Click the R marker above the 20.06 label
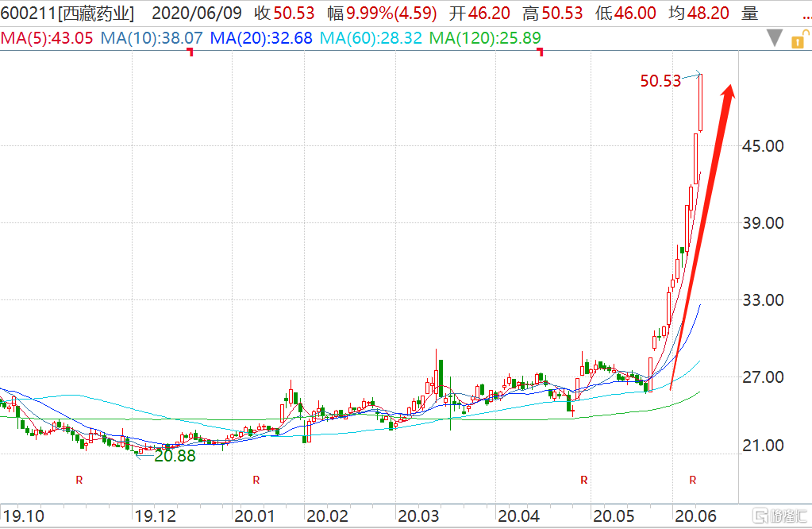Image resolution: width=812 pixels, height=529 pixels. click(x=693, y=481)
